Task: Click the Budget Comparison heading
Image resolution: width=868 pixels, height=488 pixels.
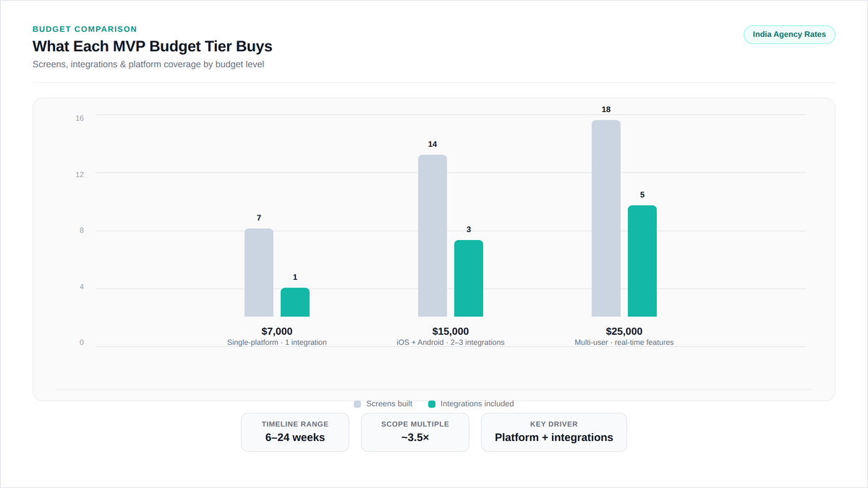Action: [x=85, y=30]
